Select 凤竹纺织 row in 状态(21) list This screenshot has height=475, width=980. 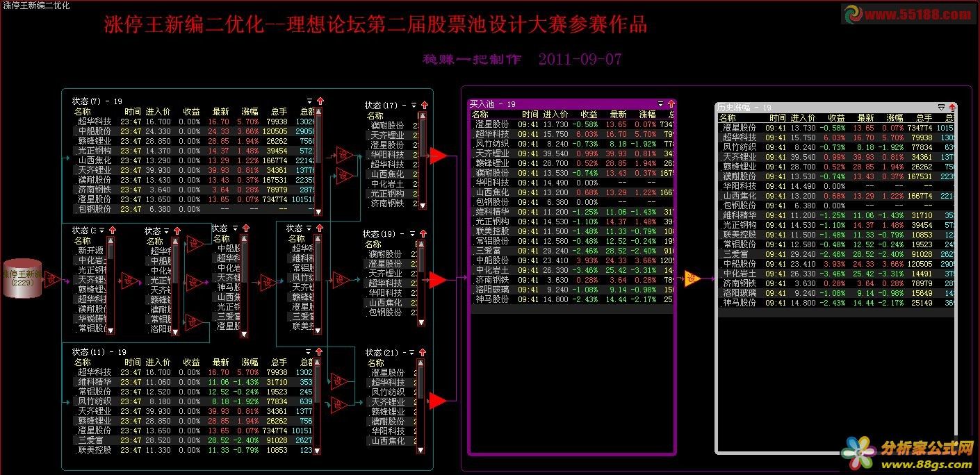pos(391,392)
